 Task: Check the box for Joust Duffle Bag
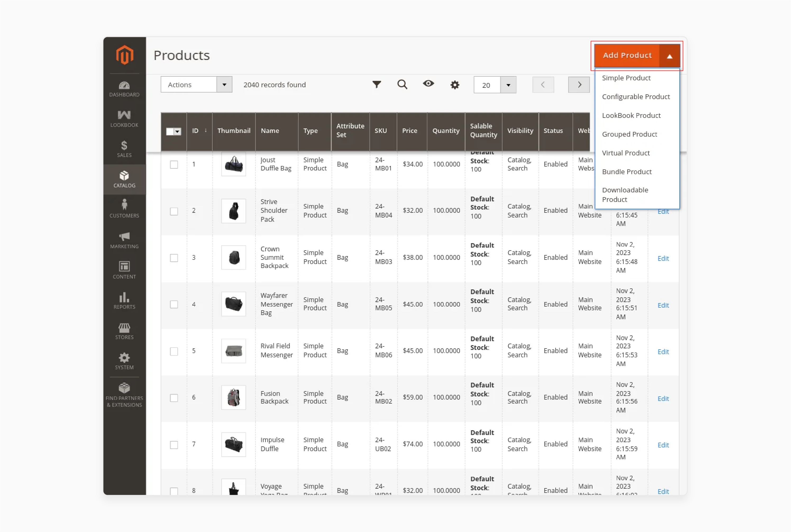point(174,165)
